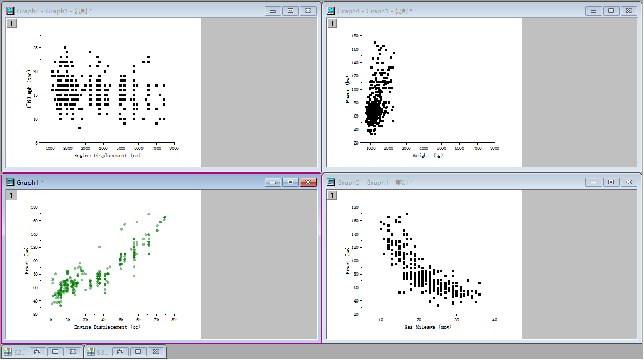Restore the minimized S2 worksheet window

click(x=37, y=352)
